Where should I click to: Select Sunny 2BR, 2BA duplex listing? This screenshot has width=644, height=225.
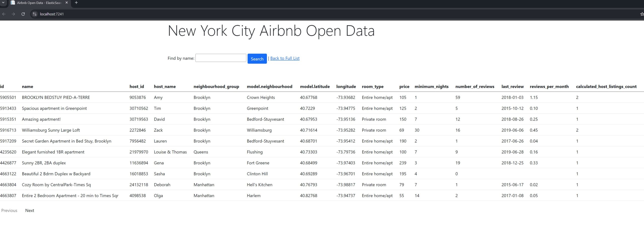(44, 163)
